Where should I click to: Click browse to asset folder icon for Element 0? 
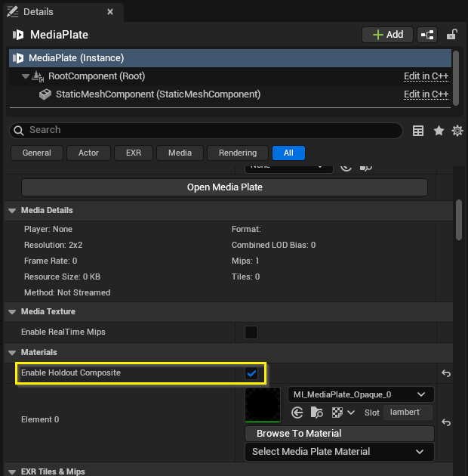tap(317, 413)
